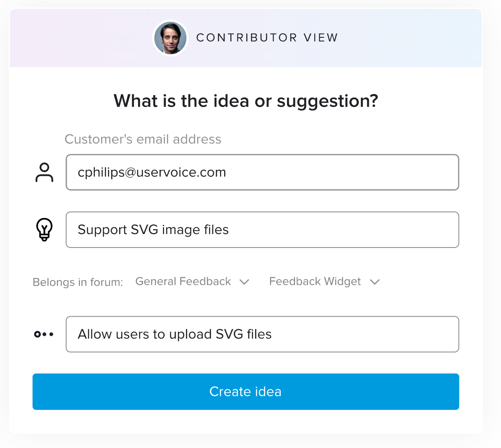Click the lightbulb idea icon
Viewport: 501px width, 448px height.
click(44, 229)
